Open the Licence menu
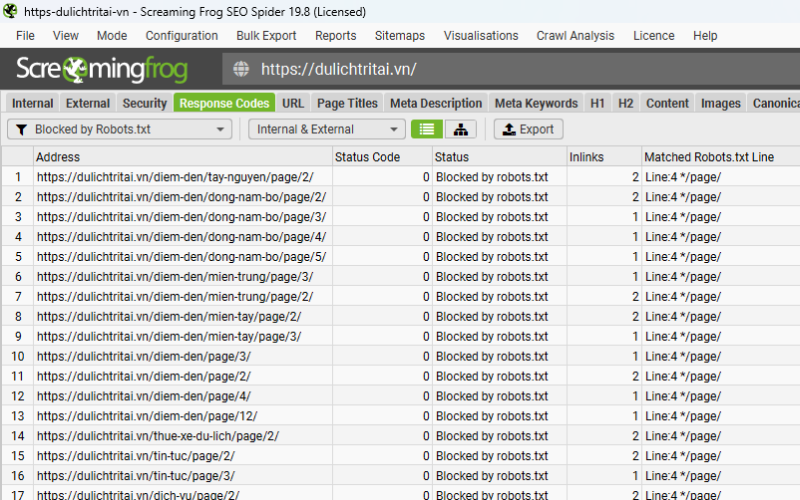800x500 pixels. pyautogui.click(x=654, y=36)
